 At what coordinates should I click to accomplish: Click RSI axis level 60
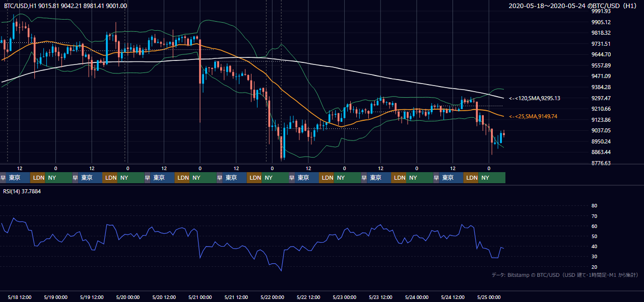coord(594,226)
